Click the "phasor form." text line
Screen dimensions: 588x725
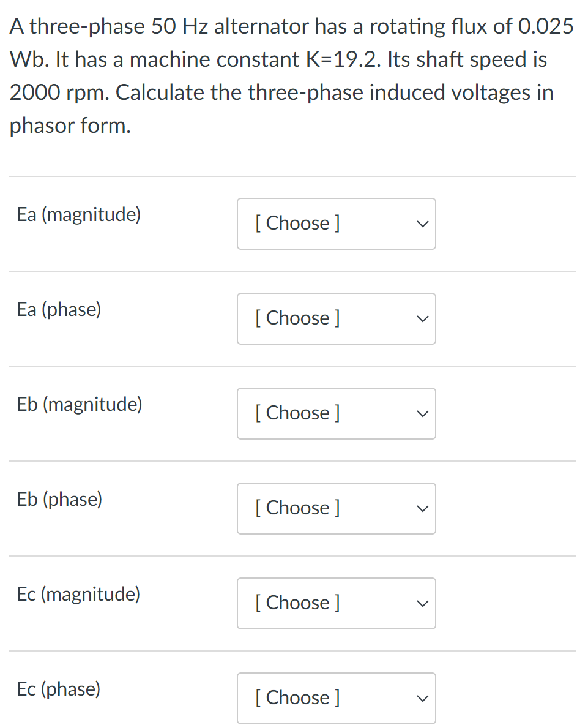70,126
